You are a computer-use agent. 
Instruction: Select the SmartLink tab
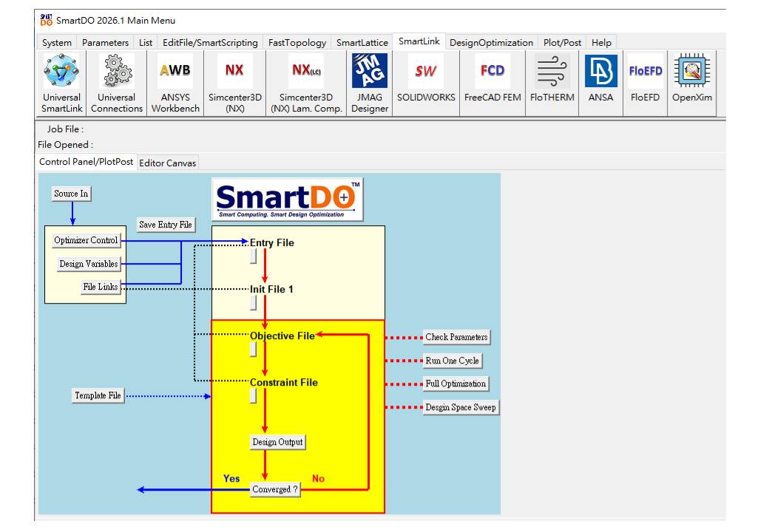click(x=419, y=41)
